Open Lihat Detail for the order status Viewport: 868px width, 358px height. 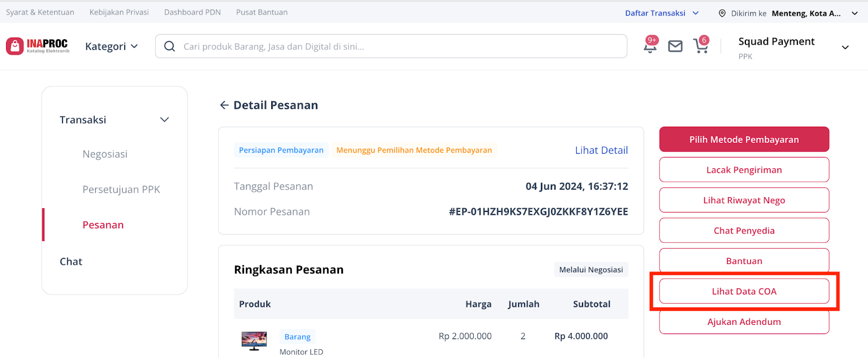tap(601, 150)
